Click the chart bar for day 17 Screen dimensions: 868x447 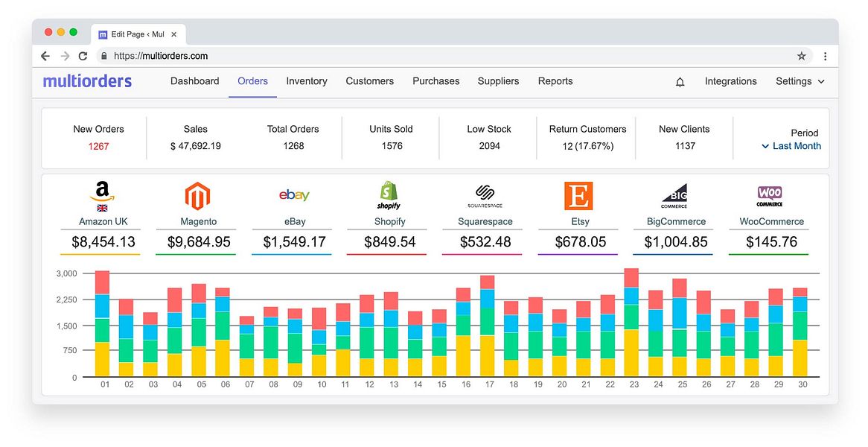[488, 326]
